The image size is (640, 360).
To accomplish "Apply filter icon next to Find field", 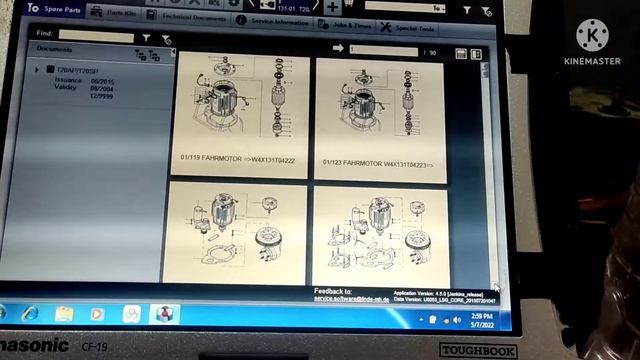I will (x=146, y=38).
